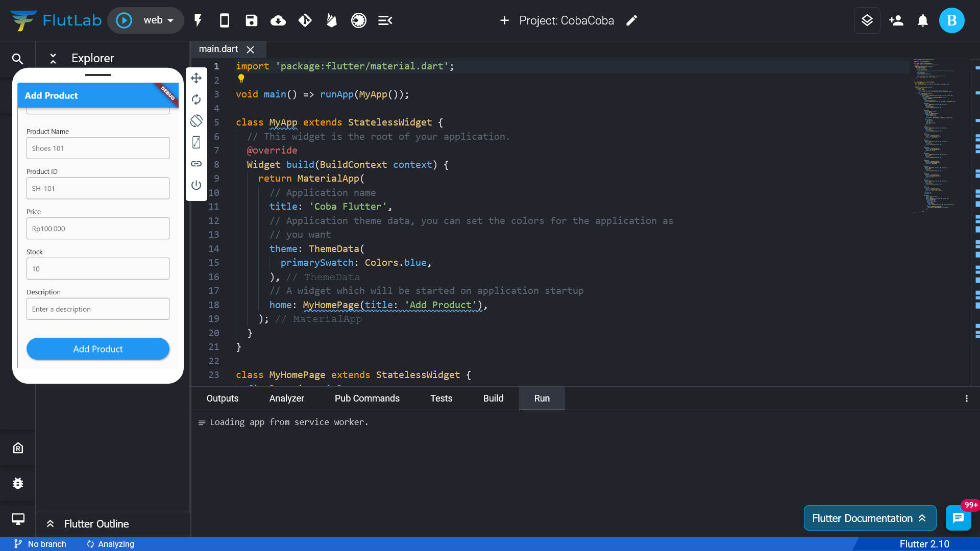980x551 pixels.
Task: Click the move emulator handle icon
Action: pos(197,78)
